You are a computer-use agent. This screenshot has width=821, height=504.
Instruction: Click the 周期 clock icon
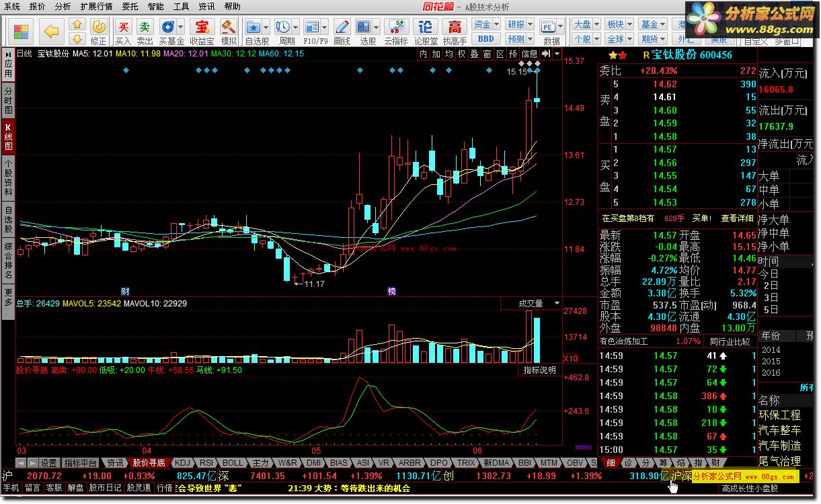pyautogui.click(x=282, y=27)
